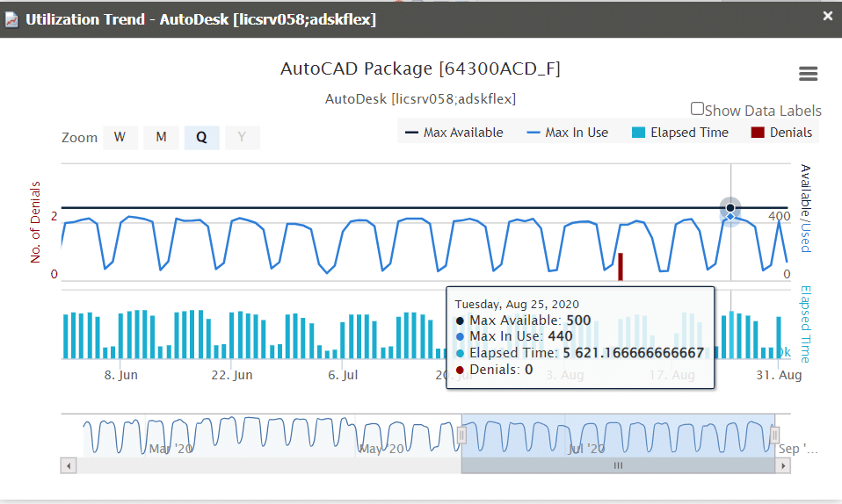Toggle Denials series in legend
The height and width of the screenshot is (504, 842).
point(781,133)
